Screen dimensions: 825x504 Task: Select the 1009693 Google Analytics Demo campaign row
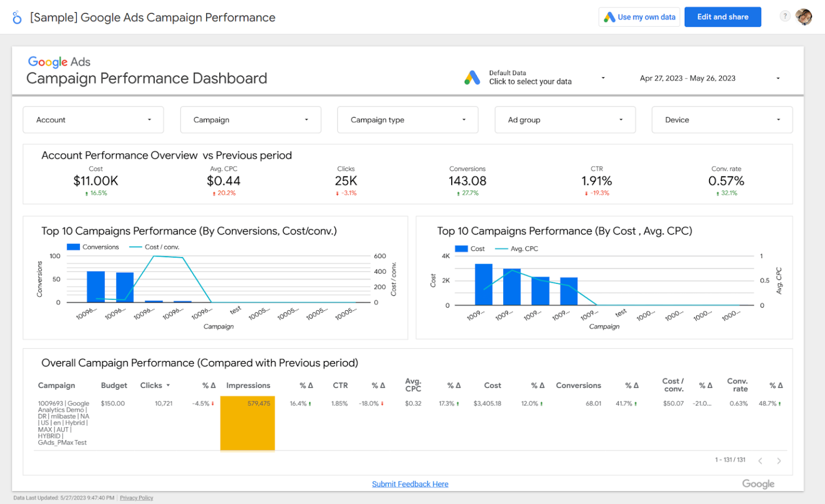pos(62,422)
